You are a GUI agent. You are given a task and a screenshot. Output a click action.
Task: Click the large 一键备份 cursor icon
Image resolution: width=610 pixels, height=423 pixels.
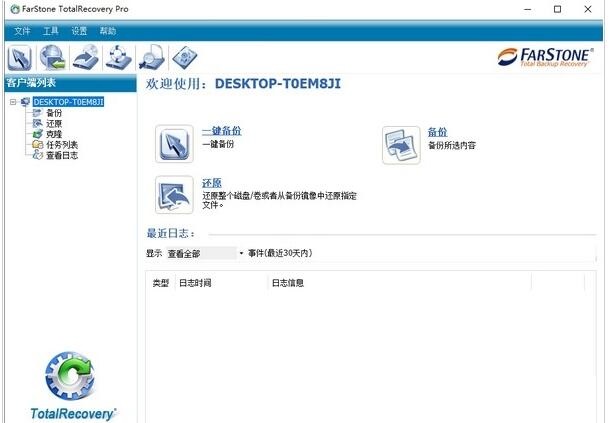pos(174,144)
